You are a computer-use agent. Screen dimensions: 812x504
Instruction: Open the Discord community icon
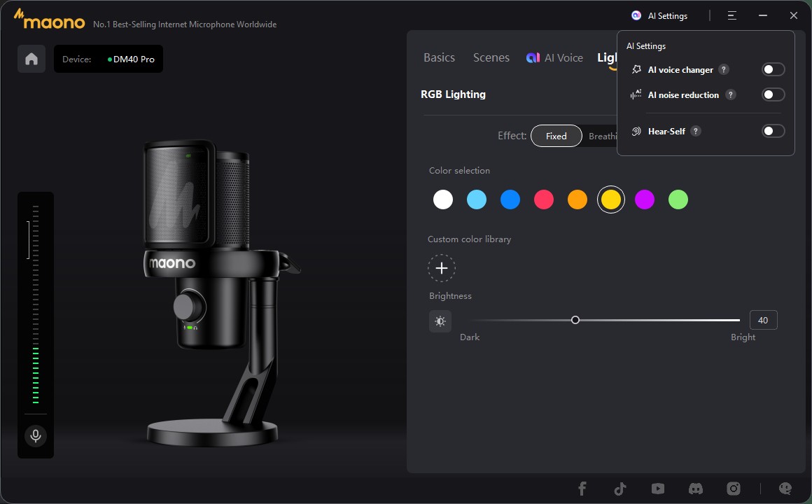pyautogui.click(x=695, y=489)
